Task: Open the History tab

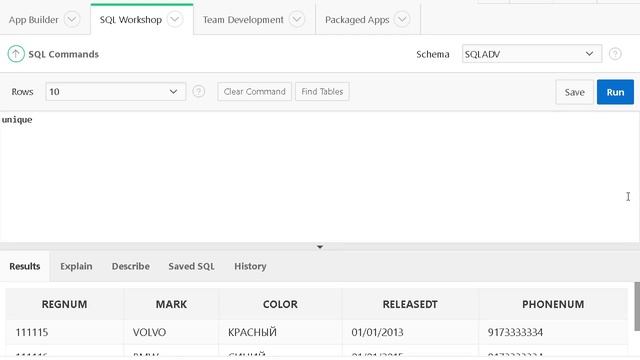Action: tap(250, 266)
